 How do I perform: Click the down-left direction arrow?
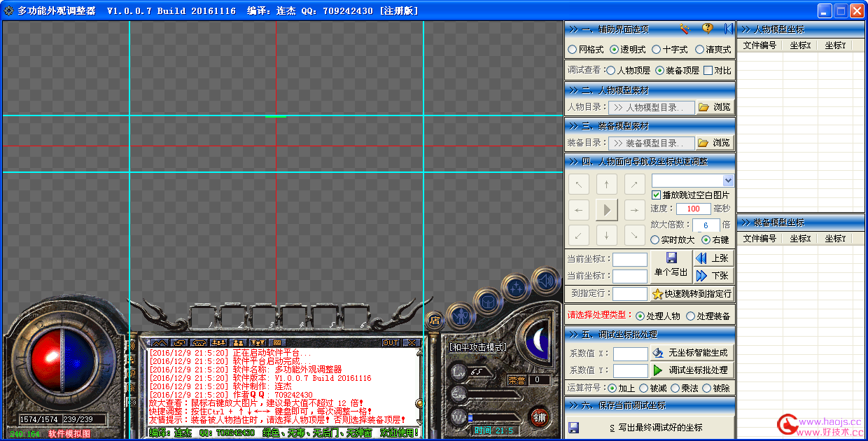[x=578, y=234]
